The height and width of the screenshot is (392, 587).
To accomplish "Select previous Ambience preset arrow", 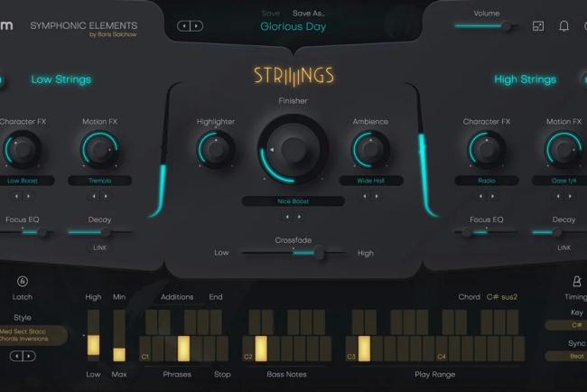I will coord(365,196).
